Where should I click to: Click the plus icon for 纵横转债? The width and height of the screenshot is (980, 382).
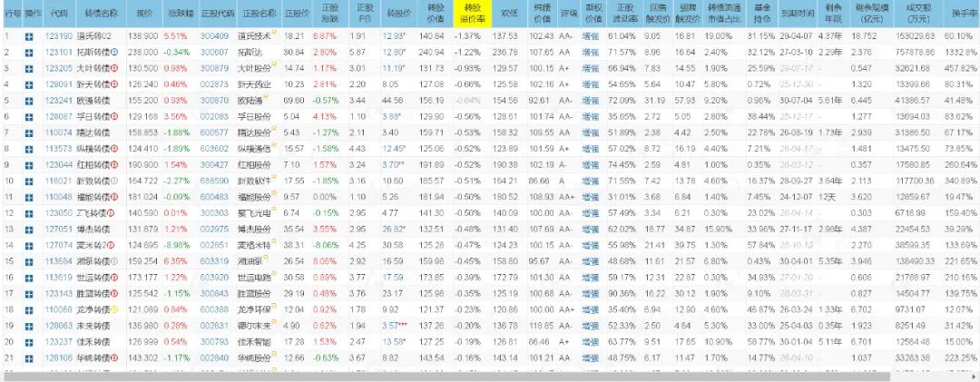[29, 149]
